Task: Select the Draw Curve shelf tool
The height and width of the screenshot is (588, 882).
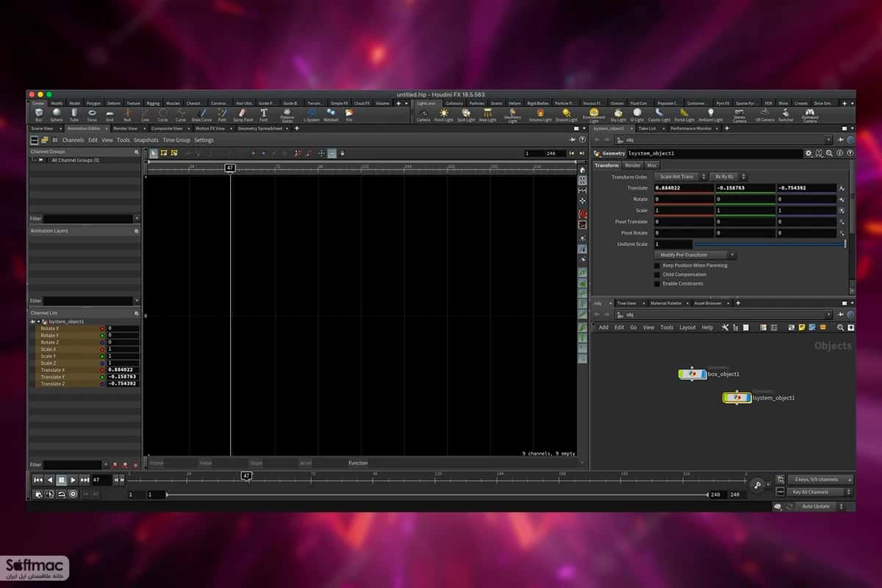Action: (201, 114)
